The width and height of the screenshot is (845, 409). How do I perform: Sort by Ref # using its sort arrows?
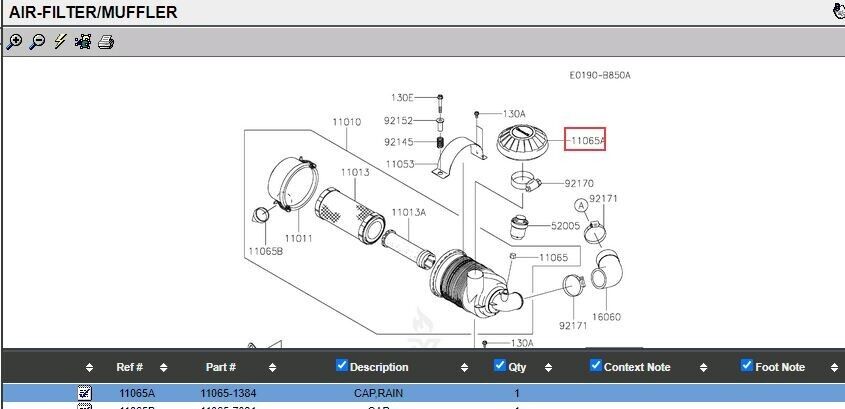(163, 368)
